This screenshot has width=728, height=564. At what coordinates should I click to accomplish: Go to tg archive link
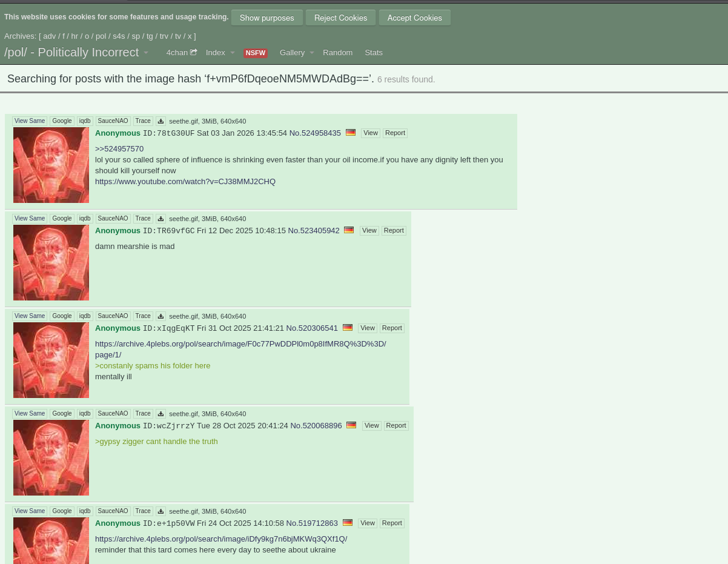tap(150, 36)
